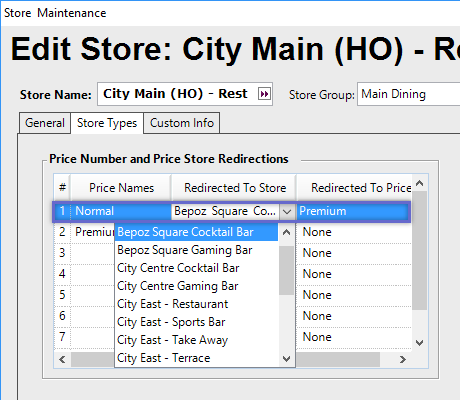Select row number 5 in the grid
460x400 pixels.
pyautogui.click(x=62, y=295)
